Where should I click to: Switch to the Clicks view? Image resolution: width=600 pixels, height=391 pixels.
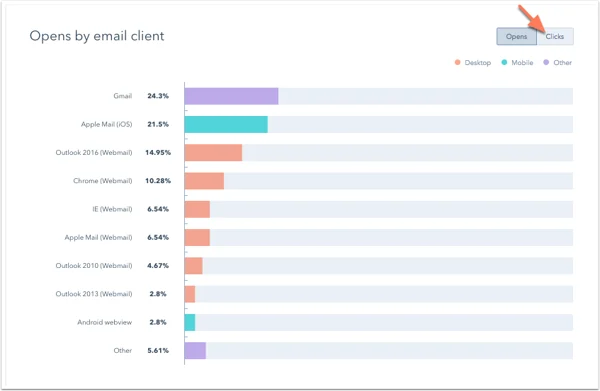(555, 36)
